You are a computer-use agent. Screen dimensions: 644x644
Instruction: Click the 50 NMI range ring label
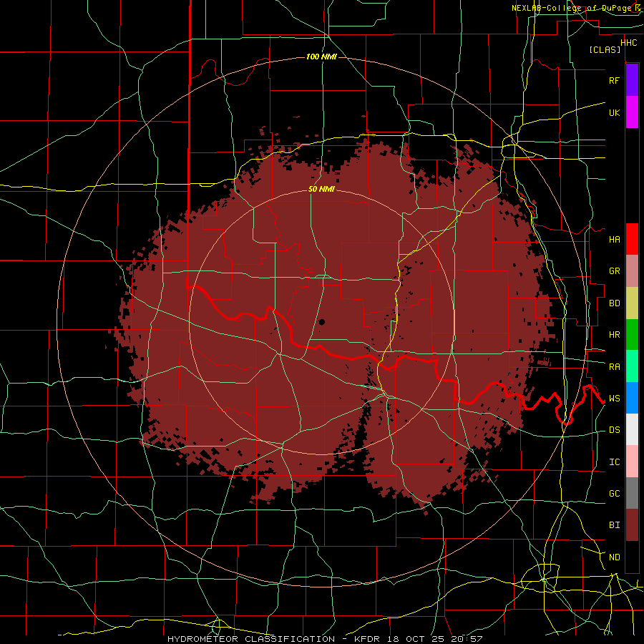coord(321,190)
